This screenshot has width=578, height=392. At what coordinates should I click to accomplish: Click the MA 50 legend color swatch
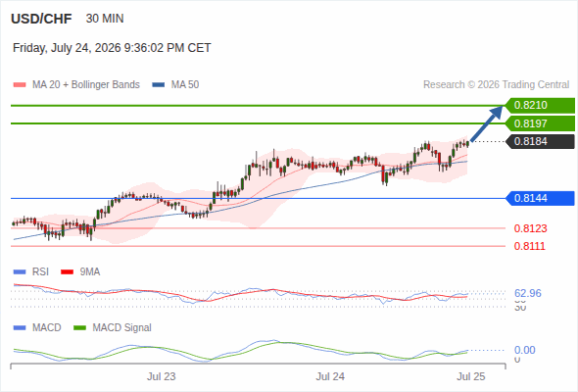click(159, 85)
